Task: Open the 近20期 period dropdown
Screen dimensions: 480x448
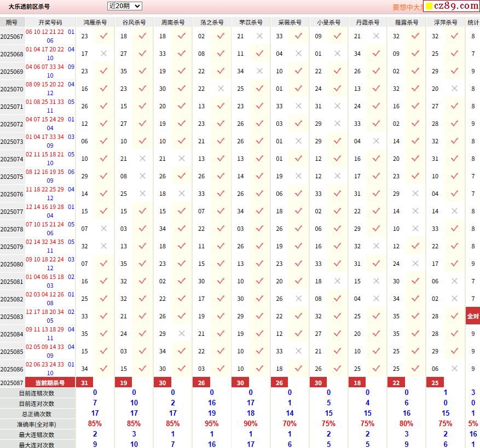Action: [x=125, y=6]
